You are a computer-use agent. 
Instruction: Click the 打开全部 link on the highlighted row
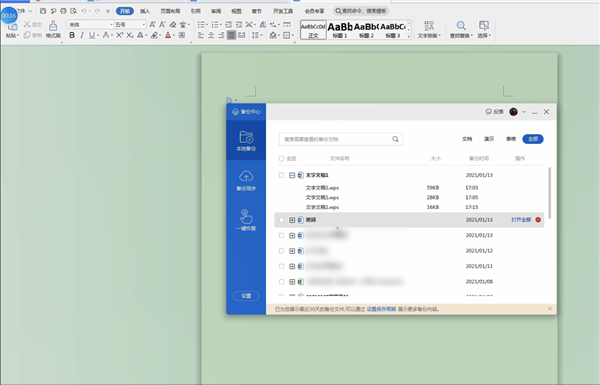(x=521, y=220)
